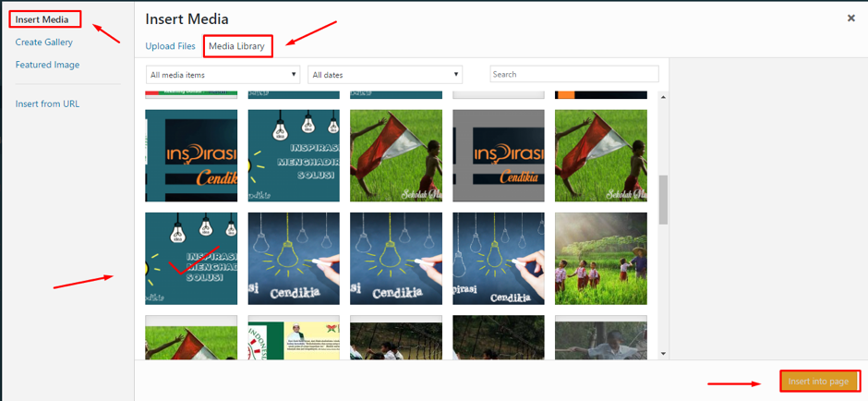Select the teal lightbulb thumbnail beside the chalk drawings
The height and width of the screenshot is (401, 868).
coord(191,259)
